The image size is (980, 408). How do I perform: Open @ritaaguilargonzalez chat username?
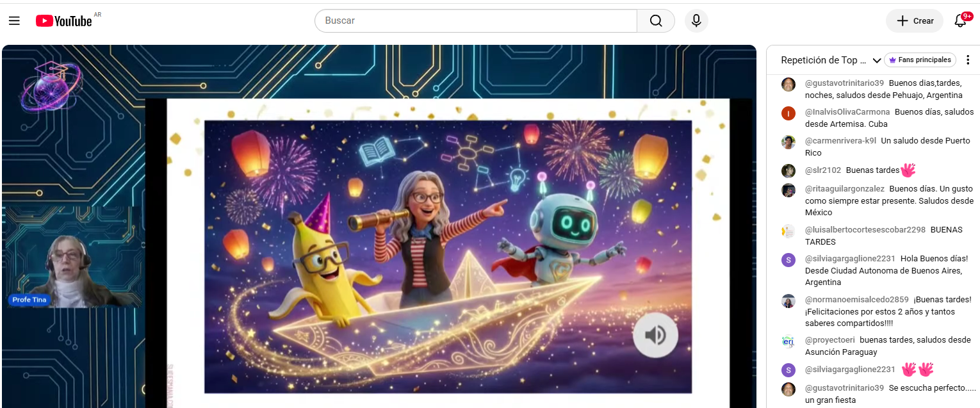coord(845,189)
